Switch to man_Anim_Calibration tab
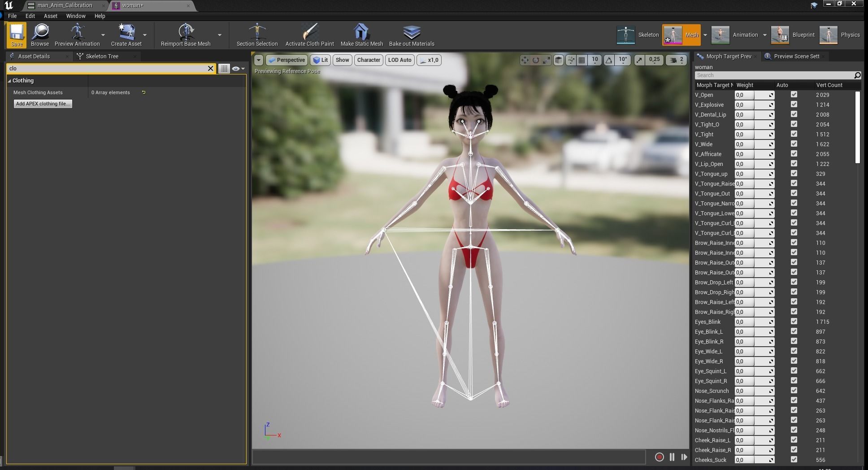The height and width of the screenshot is (470, 868). pyautogui.click(x=65, y=5)
